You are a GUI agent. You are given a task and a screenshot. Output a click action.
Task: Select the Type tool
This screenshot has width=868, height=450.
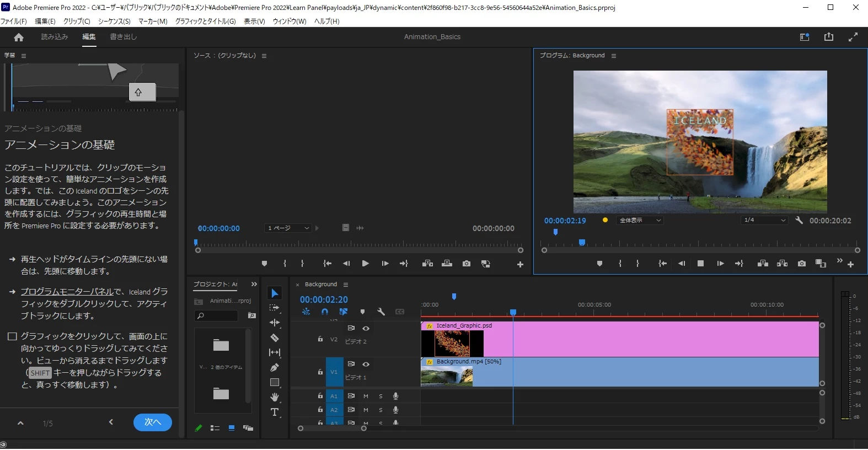click(x=275, y=412)
